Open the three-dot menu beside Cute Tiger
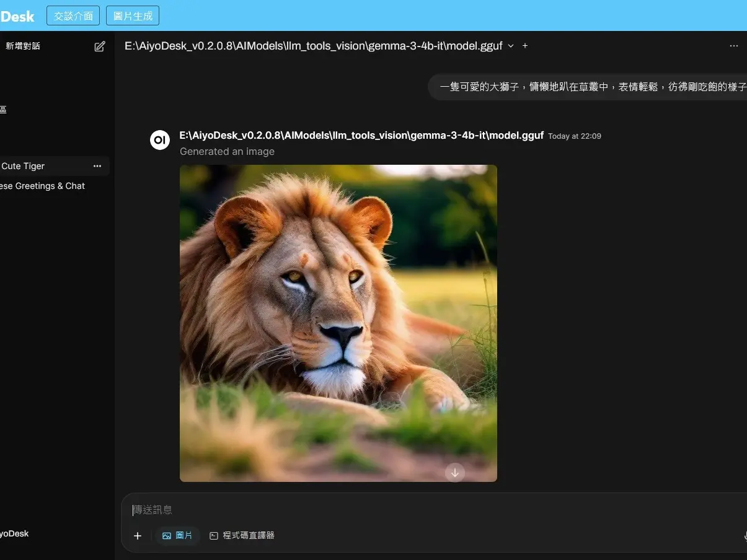The image size is (747, 560). coord(97,166)
